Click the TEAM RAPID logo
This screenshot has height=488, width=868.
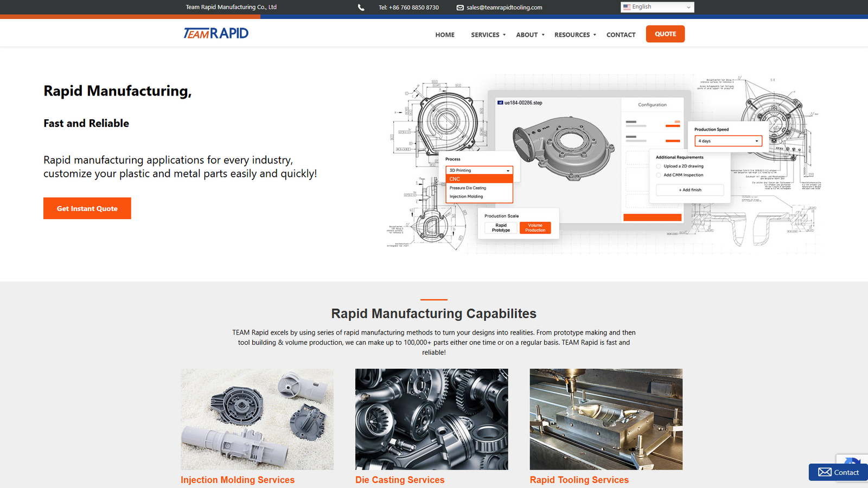215,33
